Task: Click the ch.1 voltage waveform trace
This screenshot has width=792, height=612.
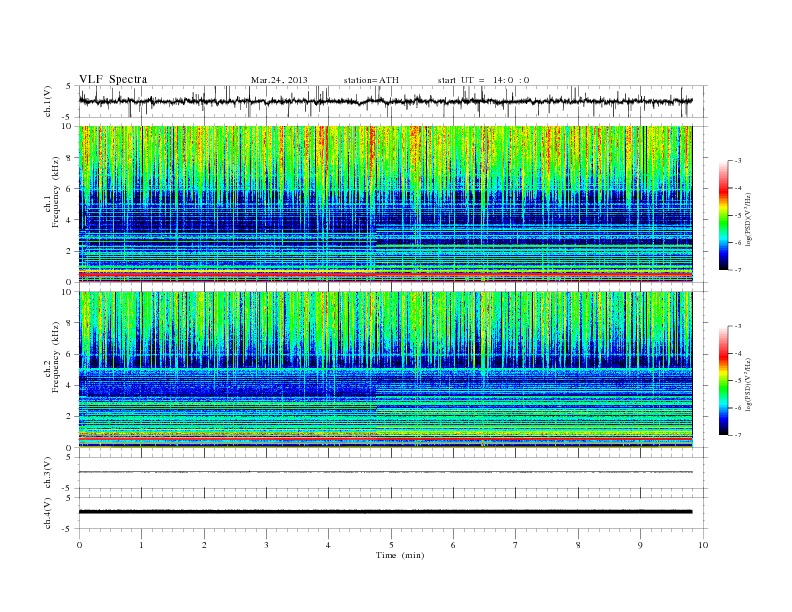Action: [x=385, y=101]
